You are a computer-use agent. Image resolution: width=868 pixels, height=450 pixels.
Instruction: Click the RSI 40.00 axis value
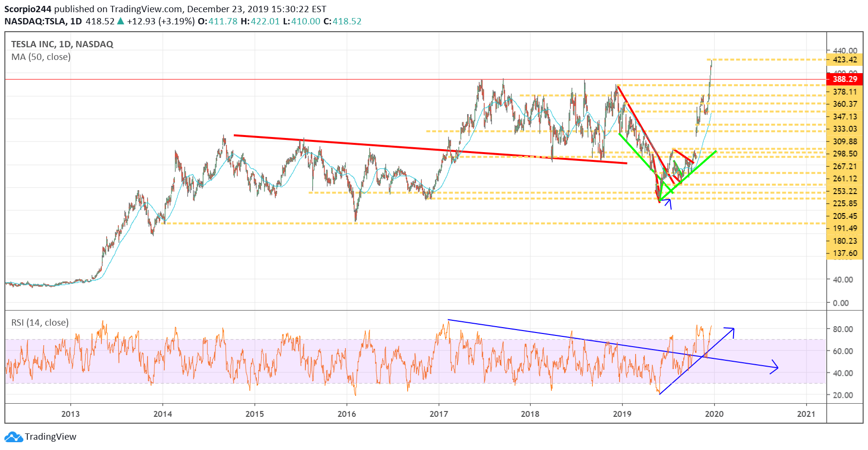843,373
